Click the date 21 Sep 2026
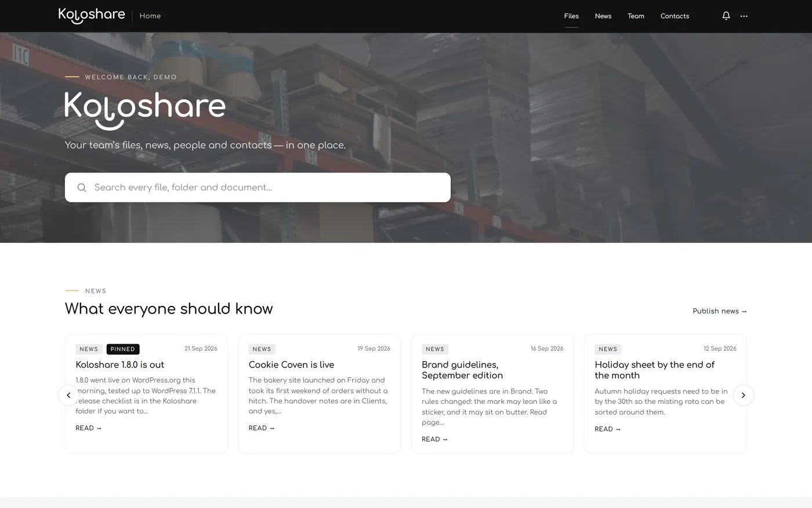 tap(201, 348)
